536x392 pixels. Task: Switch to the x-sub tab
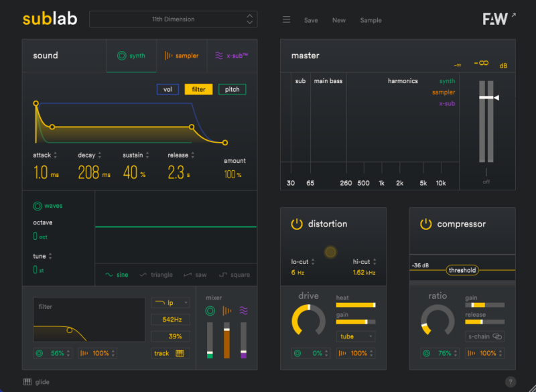[232, 56]
